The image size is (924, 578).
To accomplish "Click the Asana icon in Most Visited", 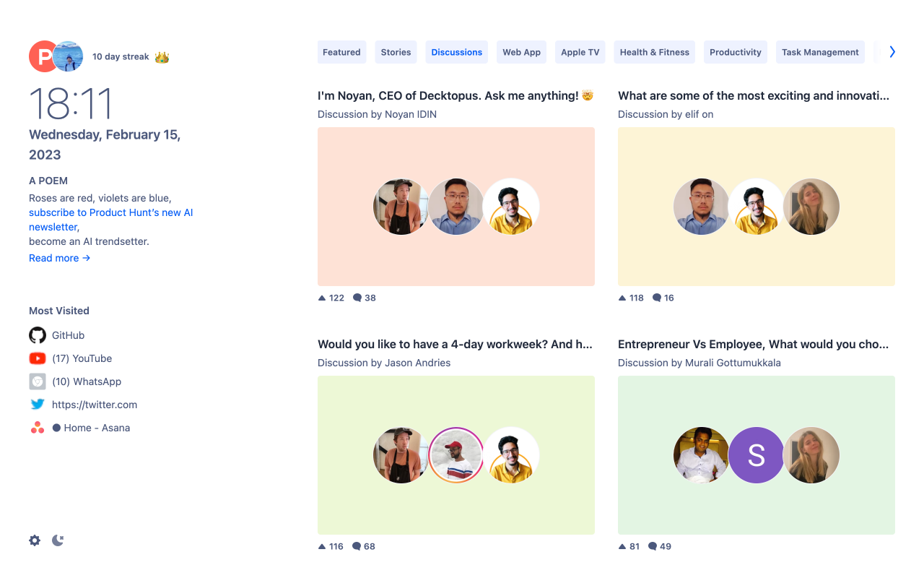I will point(38,428).
